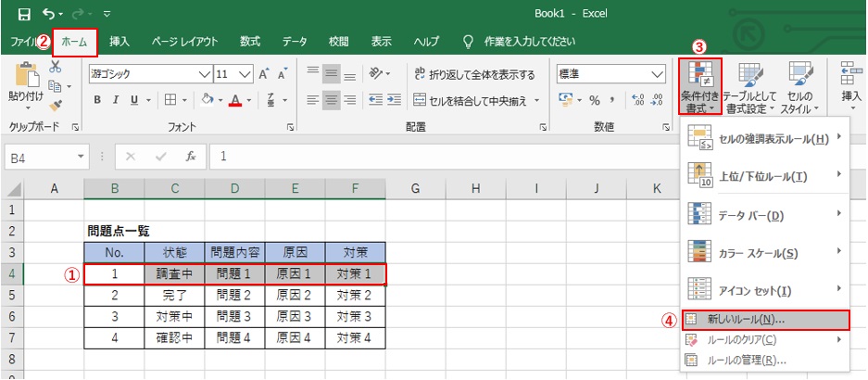Open the セルの強調表示ルール submenu
The image size is (868, 380).
pos(764,138)
